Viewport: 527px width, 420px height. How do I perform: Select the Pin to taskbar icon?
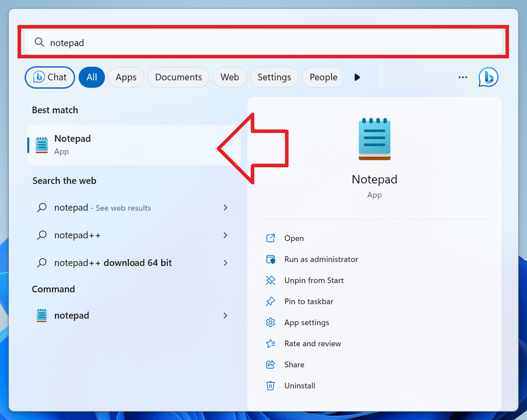coord(270,301)
